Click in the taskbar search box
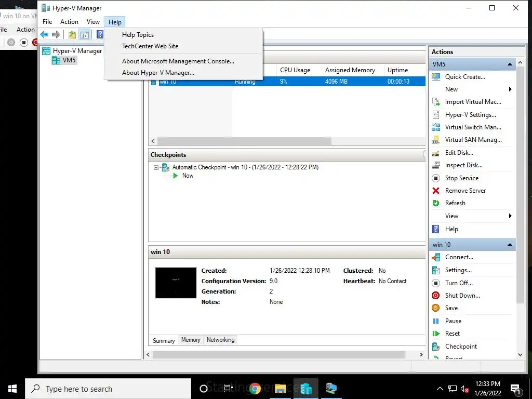Viewport: 532px width, 399px height. click(108, 389)
